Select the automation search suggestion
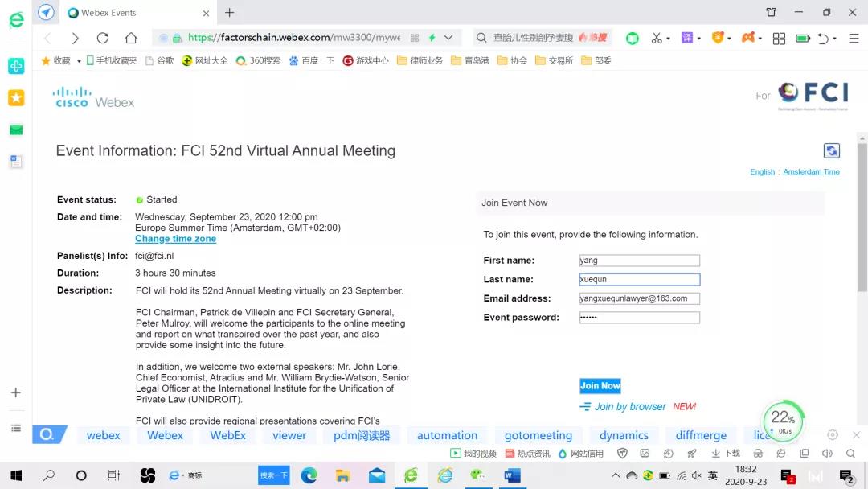868x489 pixels. click(x=448, y=435)
